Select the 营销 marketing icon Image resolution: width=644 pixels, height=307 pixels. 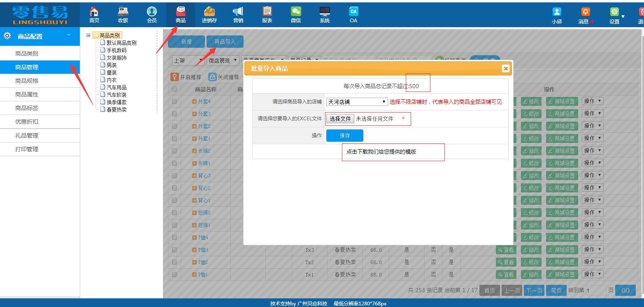(238, 14)
